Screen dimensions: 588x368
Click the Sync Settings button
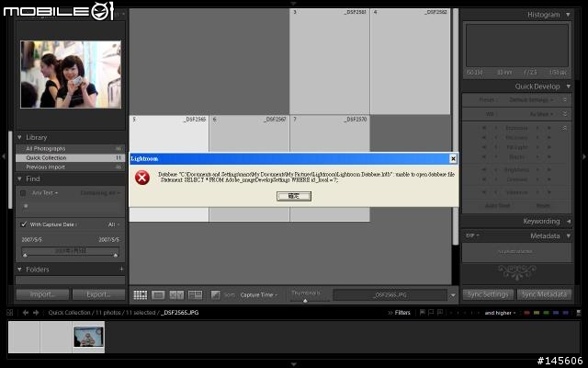488,294
